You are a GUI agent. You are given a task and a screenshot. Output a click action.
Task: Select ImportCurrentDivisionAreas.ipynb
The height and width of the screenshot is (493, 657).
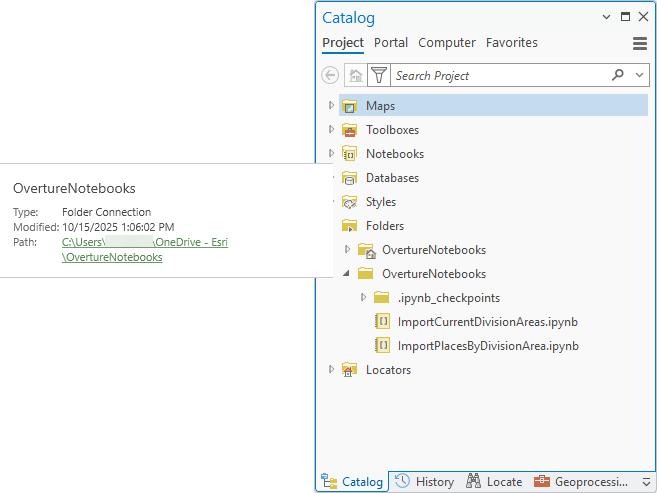coord(488,322)
